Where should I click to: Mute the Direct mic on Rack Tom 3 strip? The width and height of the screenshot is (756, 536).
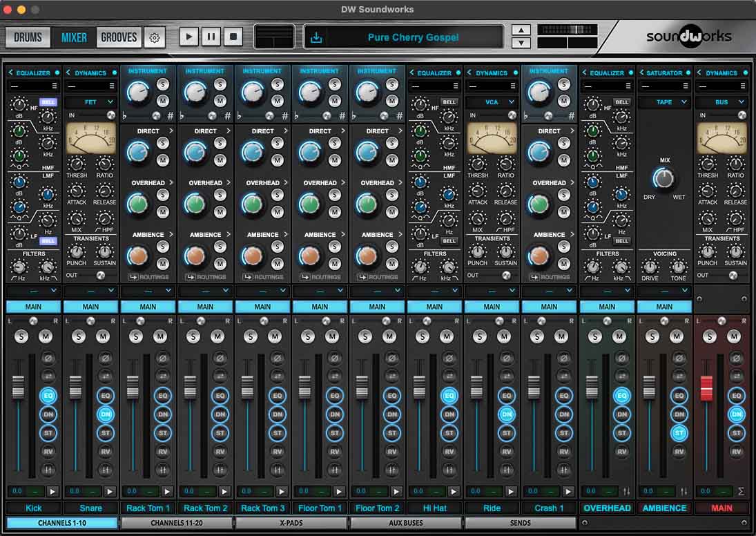pyautogui.click(x=278, y=160)
